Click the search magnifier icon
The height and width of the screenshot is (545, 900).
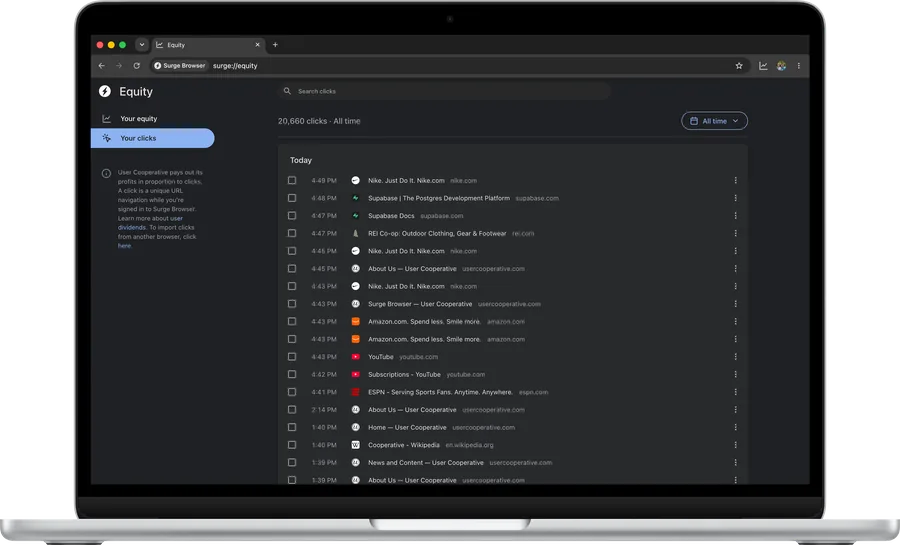[x=287, y=91]
